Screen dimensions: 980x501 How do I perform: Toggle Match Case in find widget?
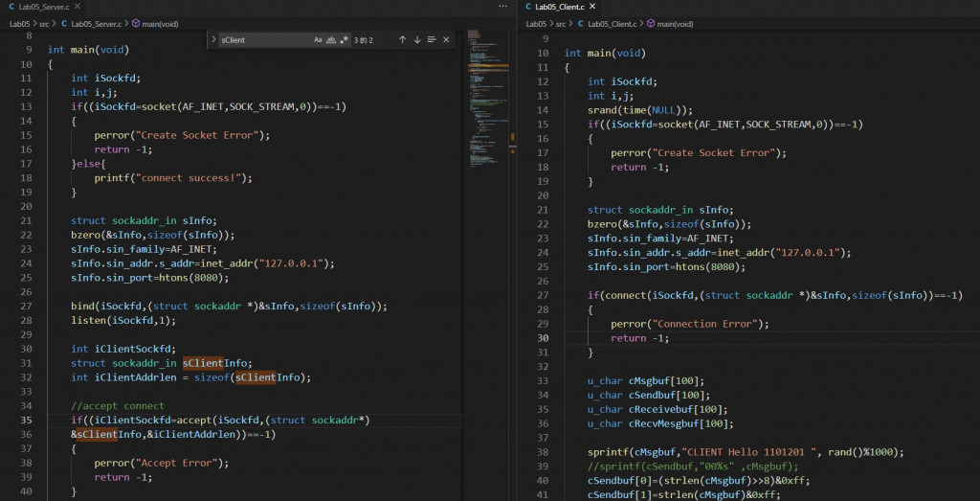click(x=318, y=40)
